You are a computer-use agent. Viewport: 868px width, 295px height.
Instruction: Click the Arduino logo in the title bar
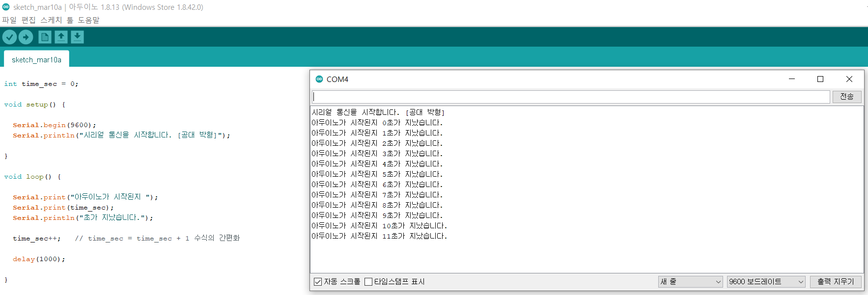[x=6, y=7]
